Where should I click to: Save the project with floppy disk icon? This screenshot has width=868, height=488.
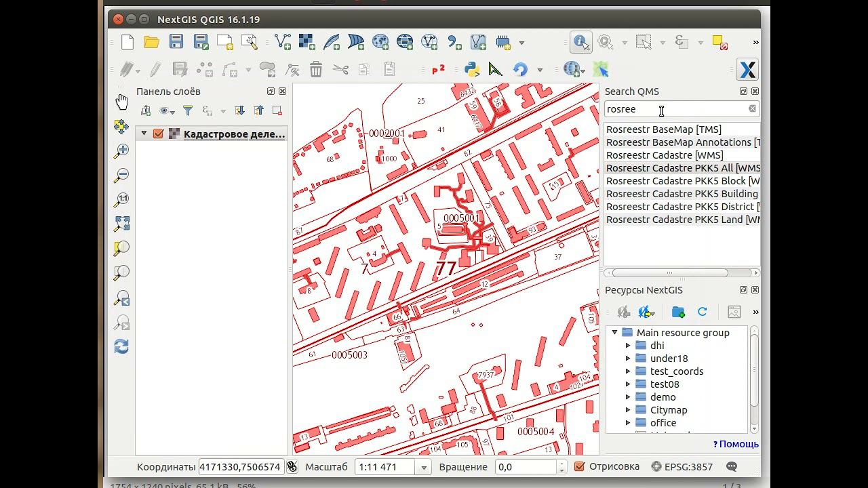tap(176, 42)
